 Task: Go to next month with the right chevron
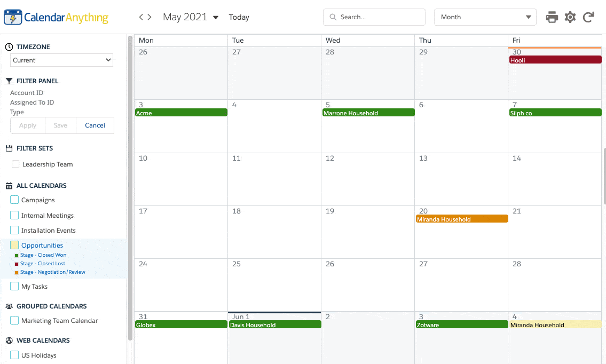click(149, 17)
